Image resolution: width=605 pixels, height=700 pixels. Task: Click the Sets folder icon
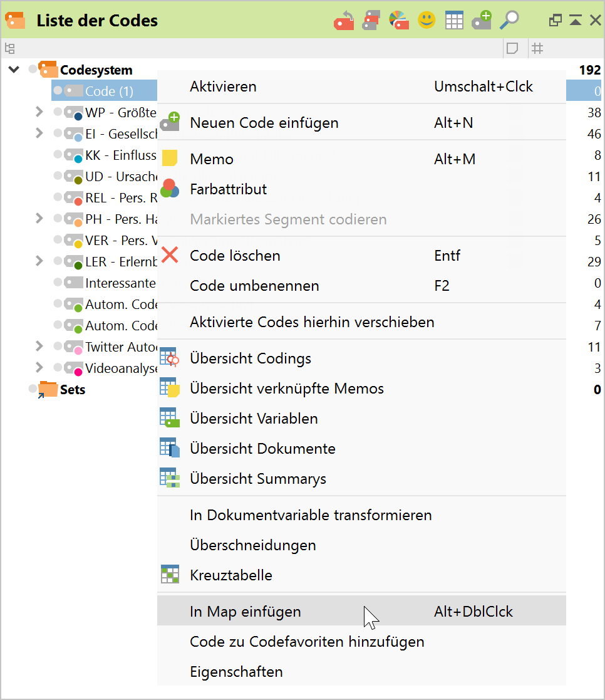point(48,389)
